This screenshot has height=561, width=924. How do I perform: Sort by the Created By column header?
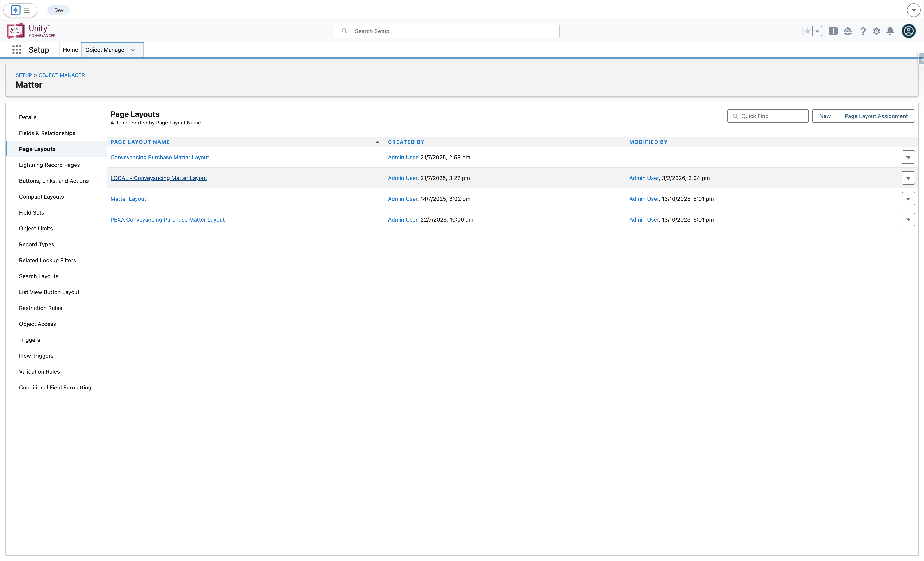tap(406, 142)
